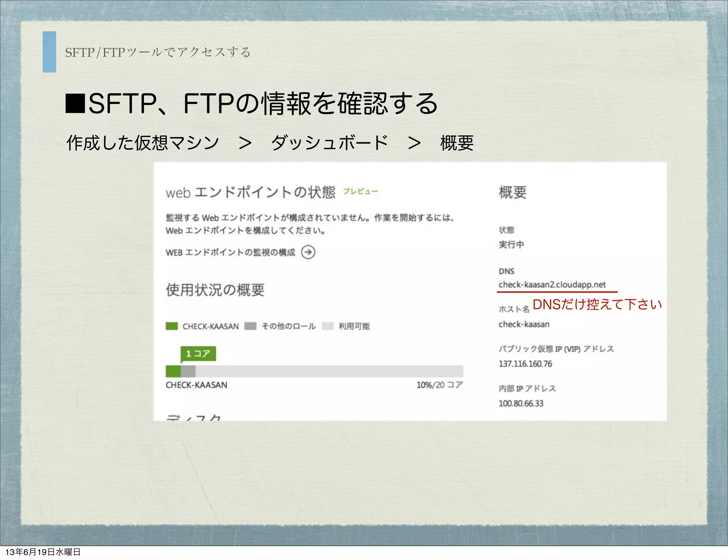Viewport: 728px width, 560px height.
Task: Click the core usage progress bar
Action: (x=314, y=371)
